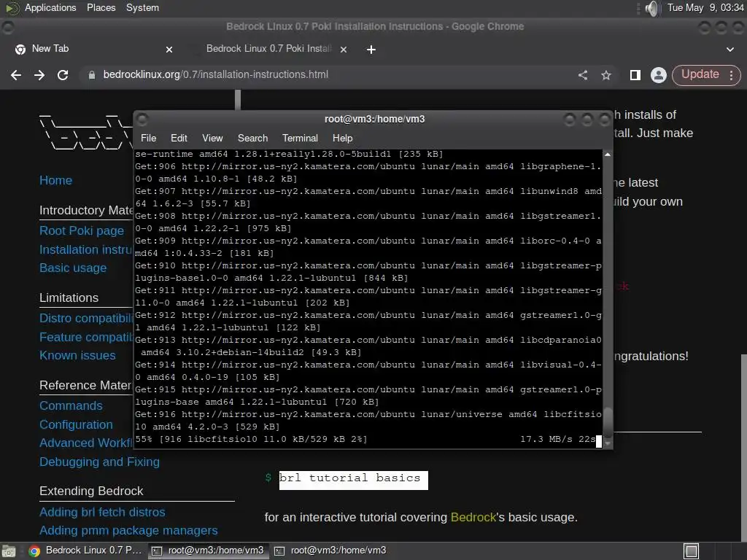This screenshot has height=560, width=747.
Task: Open a new Chrome tab with plus
Action: point(371,50)
